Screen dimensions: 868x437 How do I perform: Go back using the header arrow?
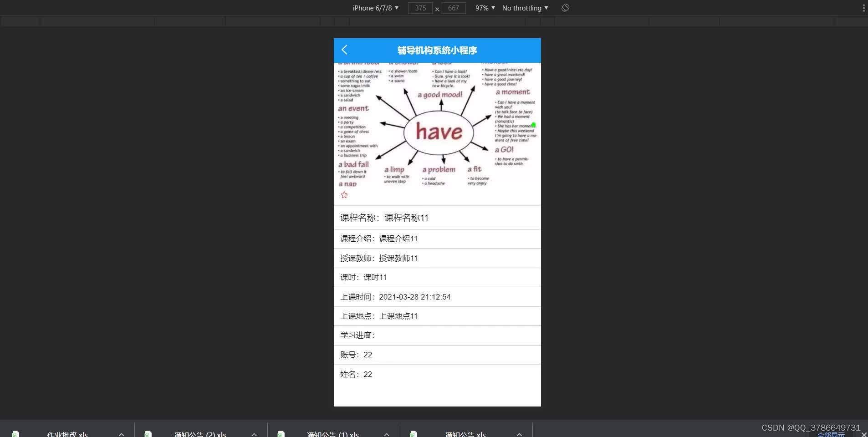click(344, 50)
